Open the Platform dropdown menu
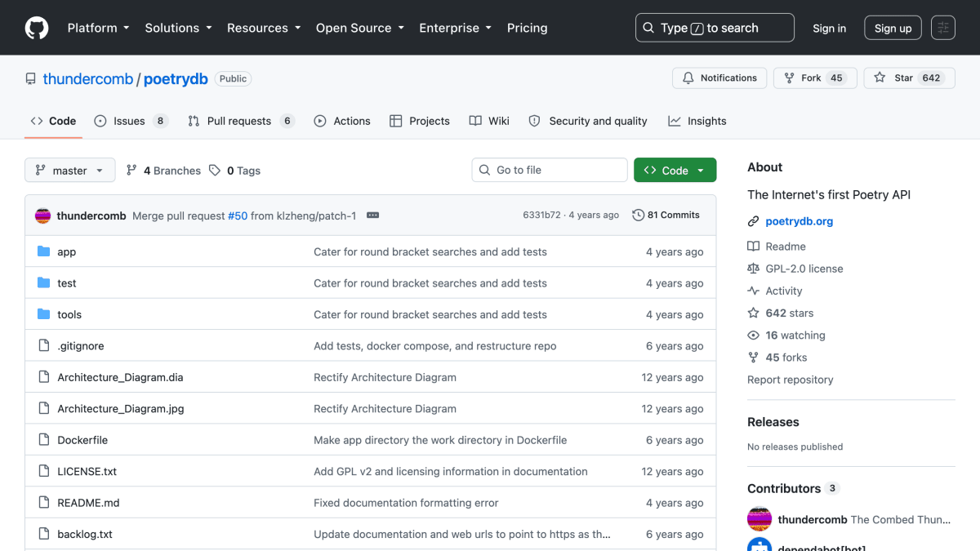This screenshot has width=980, height=551. (98, 28)
